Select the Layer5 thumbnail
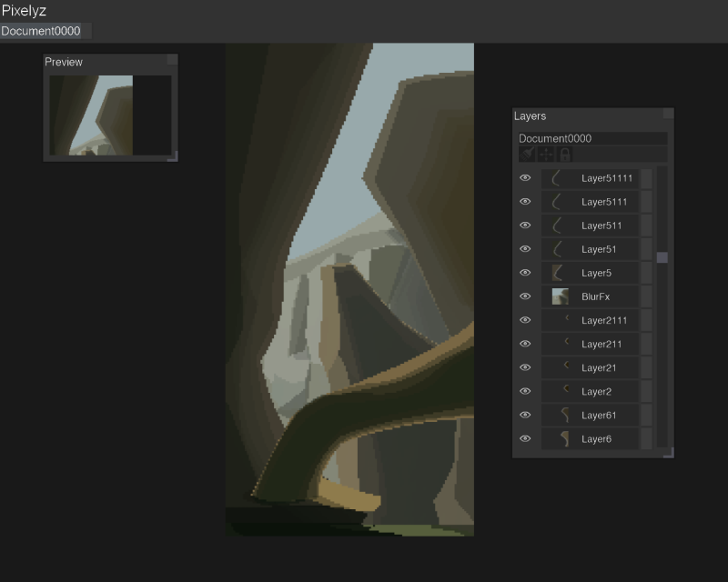Viewport: 728px width, 582px height. pos(560,273)
